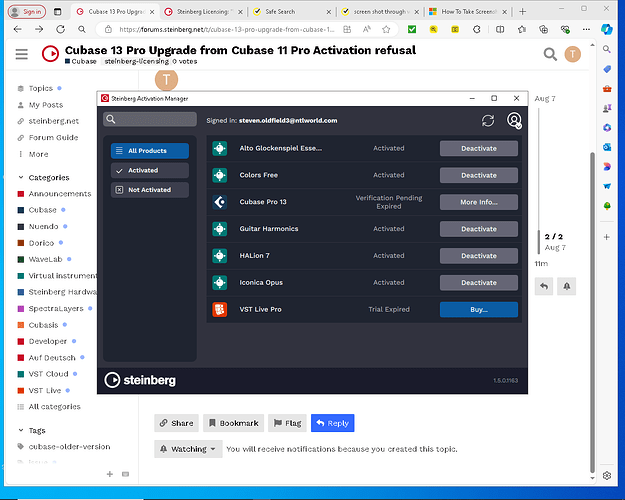Open the Copilot icon in Edge
Viewport: 625px width, 500px height.
[607, 29]
